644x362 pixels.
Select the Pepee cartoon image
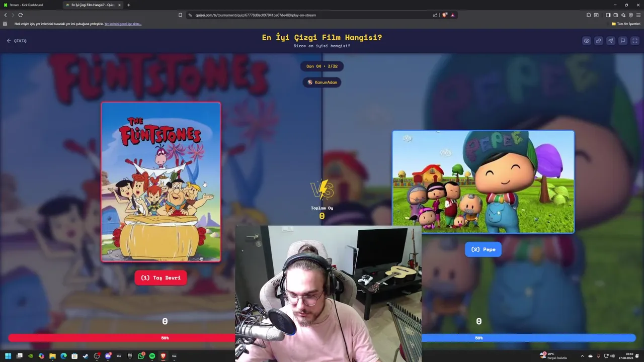pos(483,182)
